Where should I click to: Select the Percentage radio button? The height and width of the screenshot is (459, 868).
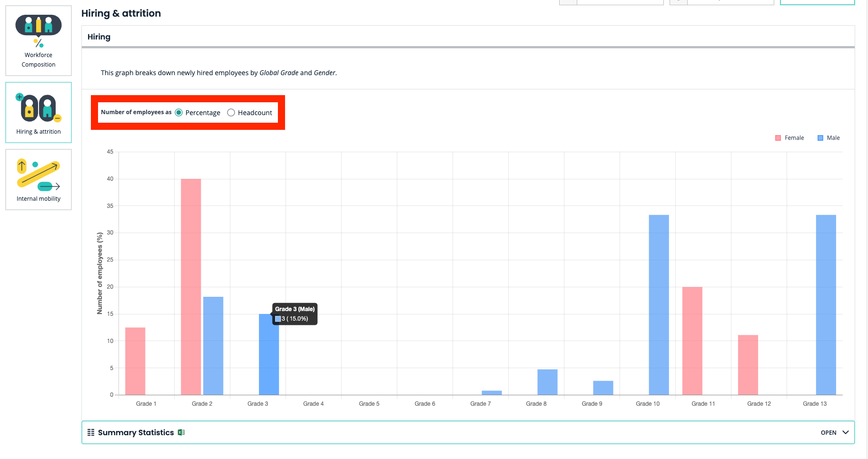[x=179, y=113]
